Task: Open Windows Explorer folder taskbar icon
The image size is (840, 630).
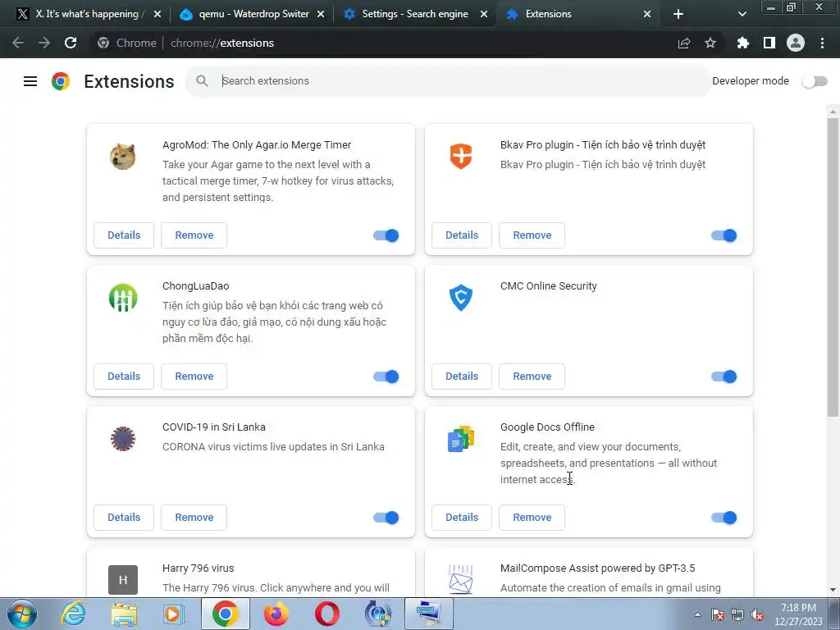Action: point(124,614)
